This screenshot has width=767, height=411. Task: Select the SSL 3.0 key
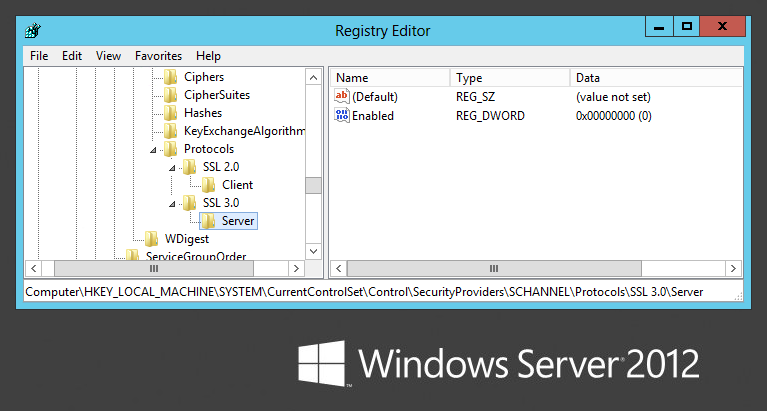tap(221, 203)
